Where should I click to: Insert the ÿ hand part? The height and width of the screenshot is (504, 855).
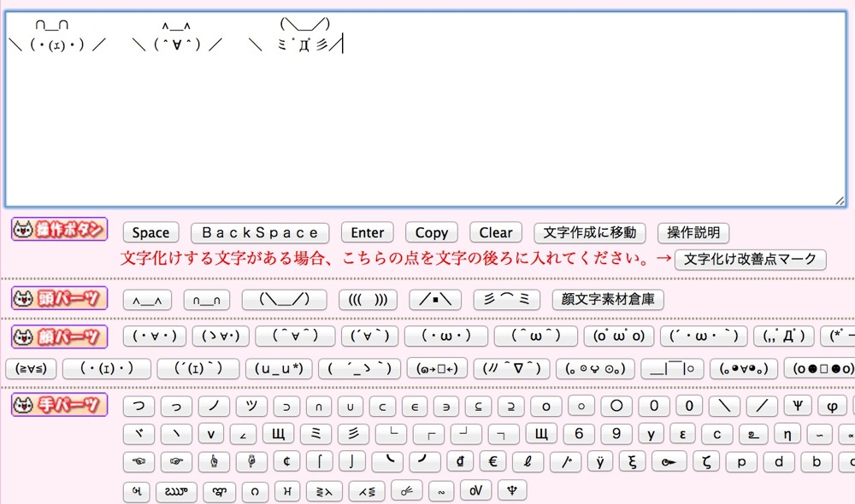(600, 462)
